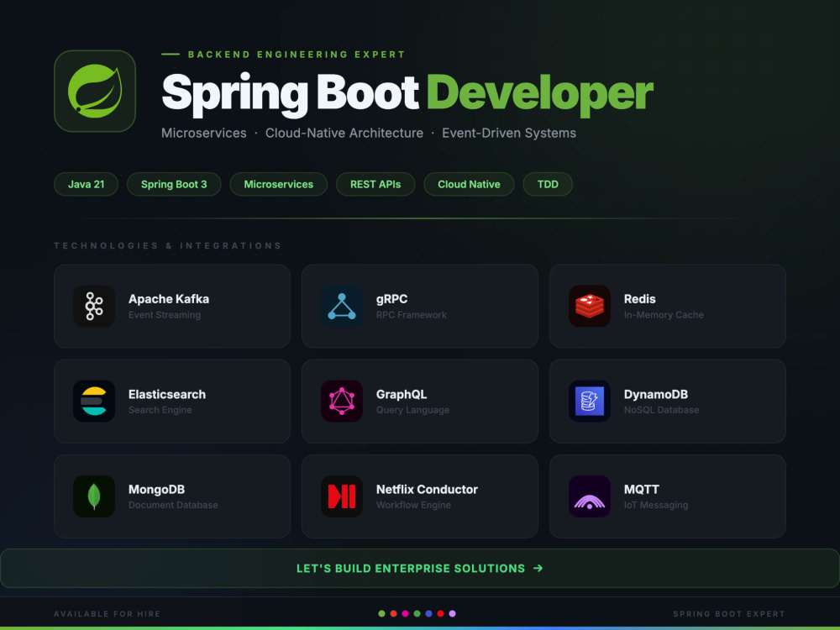Click Event Streaming description text
The width and height of the screenshot is (840, 630).
click(x=165, y=315)
